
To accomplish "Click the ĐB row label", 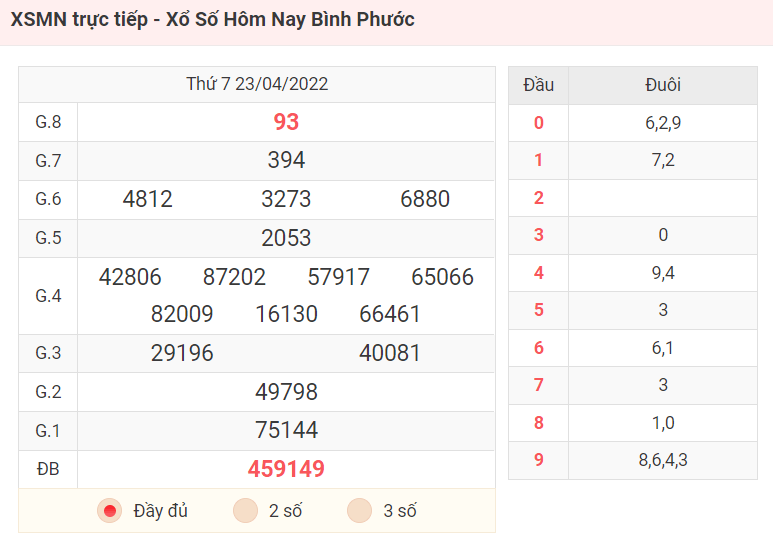I will [x=48, y=469].
